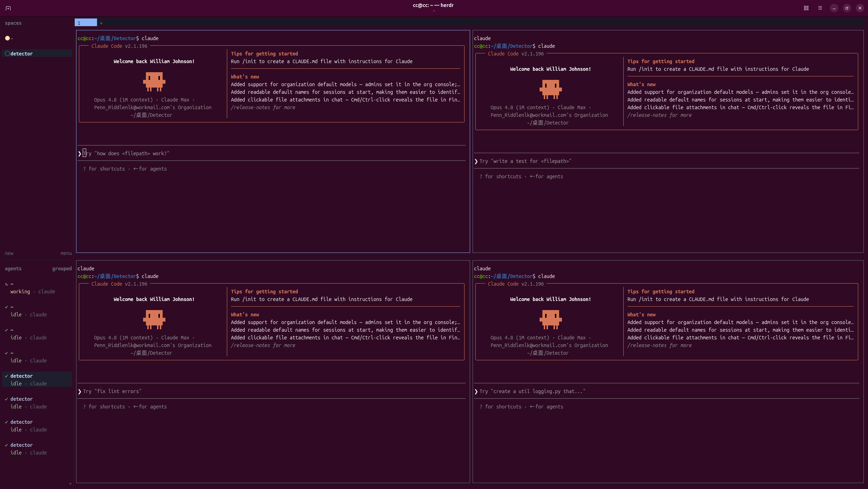Open the grid layout icon in the title bar
868x489 pixels.
pyautogui.click(x=806, y=8)
